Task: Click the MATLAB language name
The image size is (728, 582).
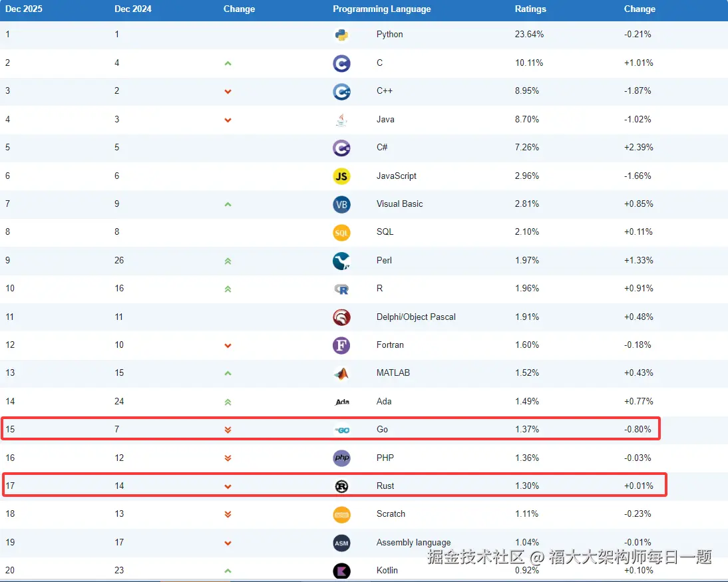Action: pos(393,372)
